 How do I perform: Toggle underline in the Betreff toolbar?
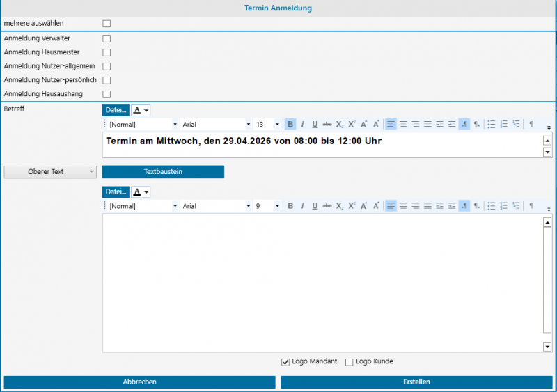click(x=315, y=124)
